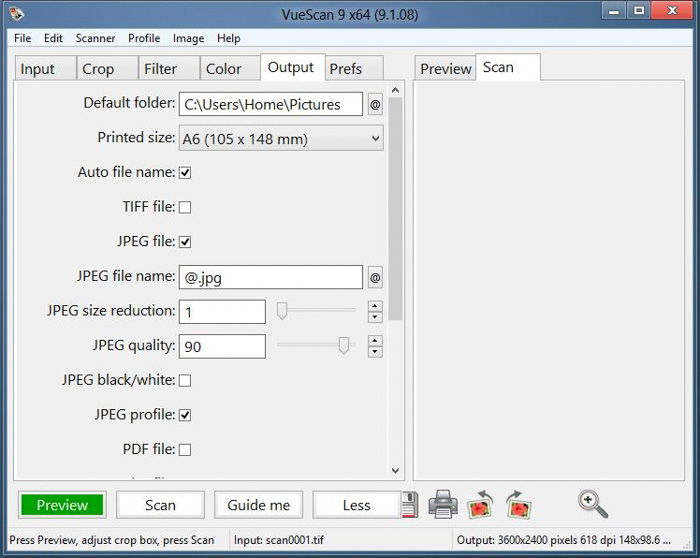The width and height of the screenshot is (700, 558).
Task: Close the VueScan window
Action: coord(672,11)
